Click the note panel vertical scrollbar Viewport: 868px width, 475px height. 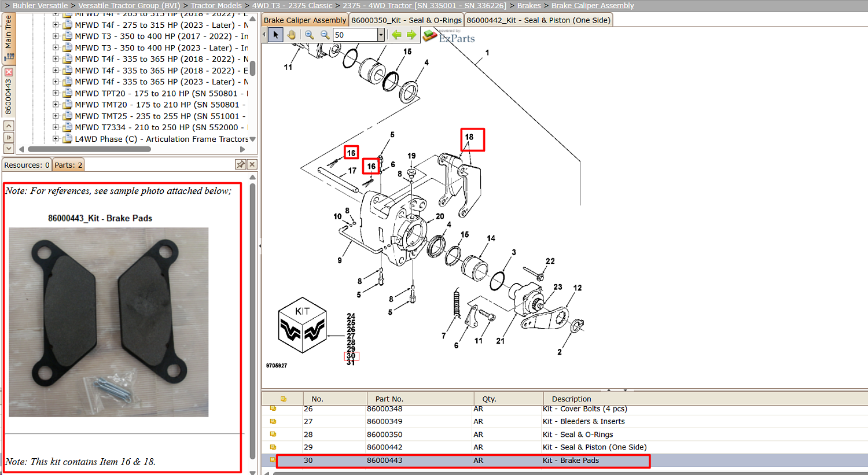click(252, 321)
